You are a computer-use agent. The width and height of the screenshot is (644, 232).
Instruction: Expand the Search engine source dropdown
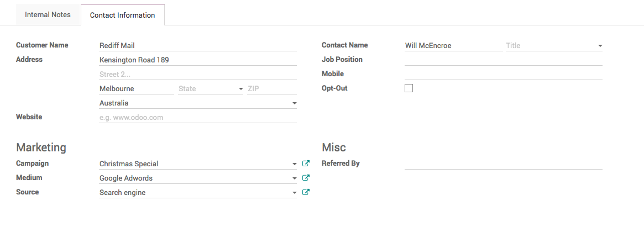tap(294, 193)
